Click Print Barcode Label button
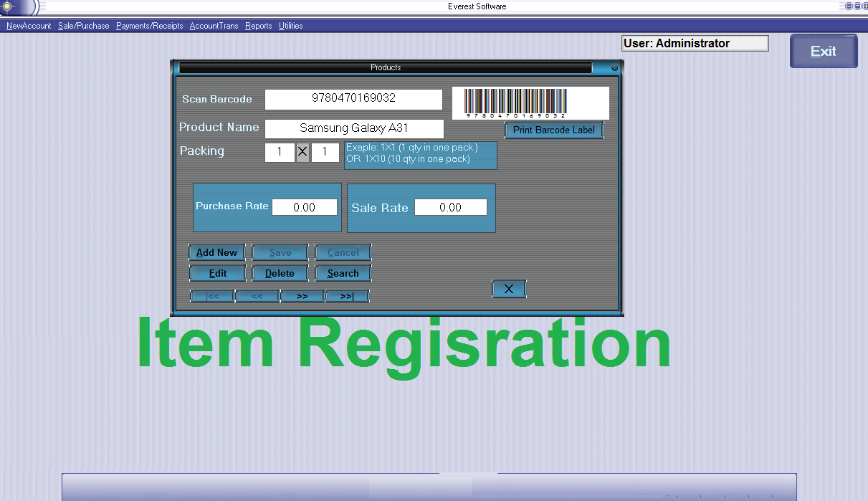This screenshot has height=501, width=868. click(x=554, y=130)
